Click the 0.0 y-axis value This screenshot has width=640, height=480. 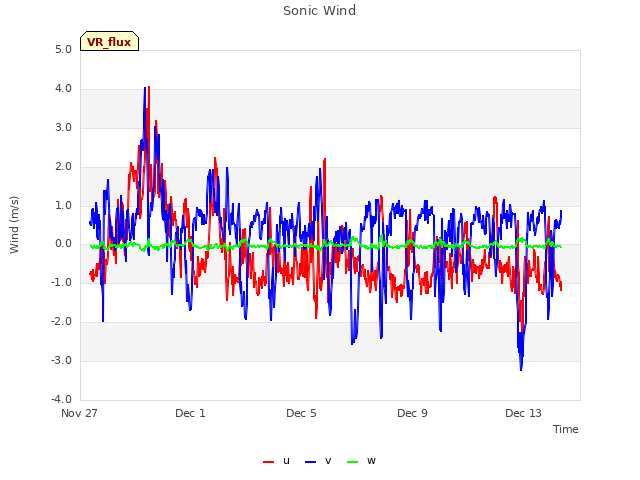(x=63, y=244)
